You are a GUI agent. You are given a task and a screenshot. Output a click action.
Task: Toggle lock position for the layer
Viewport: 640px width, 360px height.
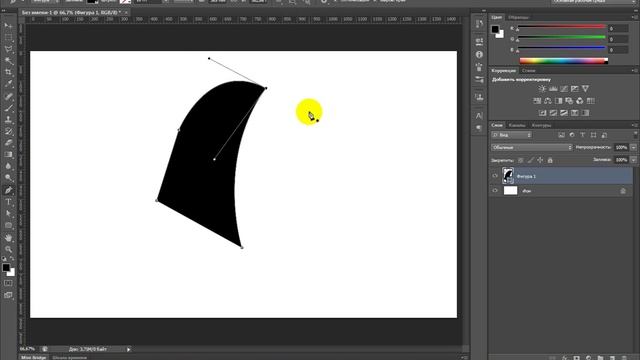pos(540,160)
